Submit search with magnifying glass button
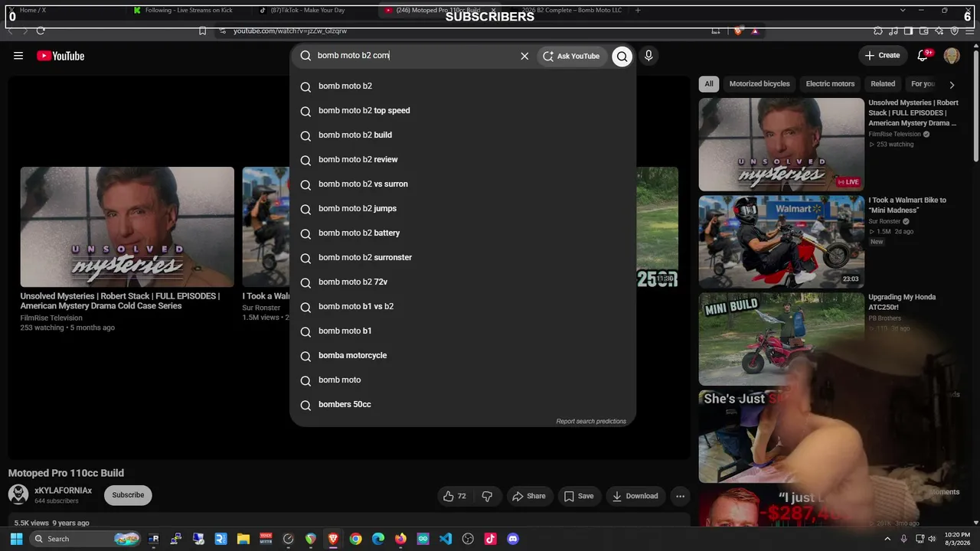The height and width of the screenshot is (551, 980). [x=622, y=56]
